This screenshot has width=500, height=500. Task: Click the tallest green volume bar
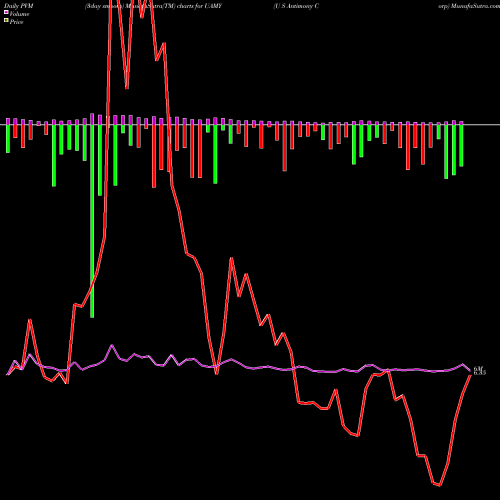click(92, 221)
